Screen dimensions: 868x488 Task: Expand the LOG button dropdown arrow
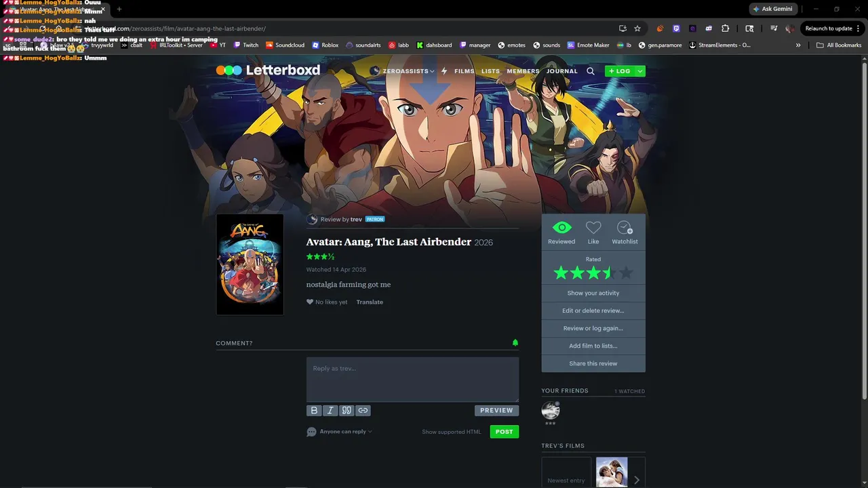click(x=639, y=71)
